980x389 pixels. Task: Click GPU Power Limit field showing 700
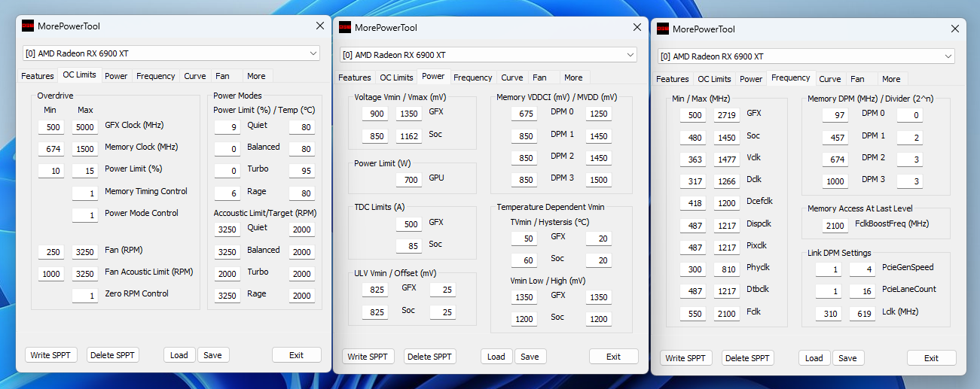[x=409, y=180]
